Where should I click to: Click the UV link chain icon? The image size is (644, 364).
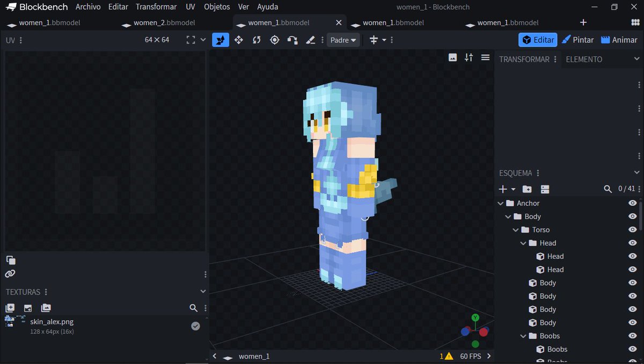click(x=10, y=274)
